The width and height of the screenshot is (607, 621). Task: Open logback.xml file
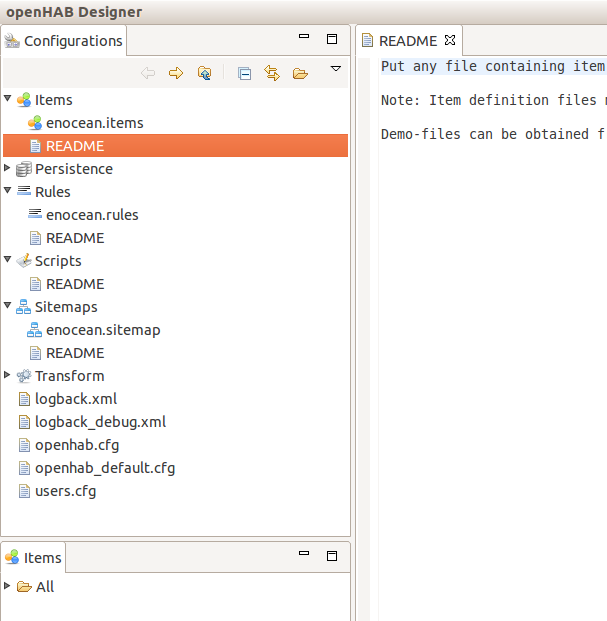click(x=76, y=399)
